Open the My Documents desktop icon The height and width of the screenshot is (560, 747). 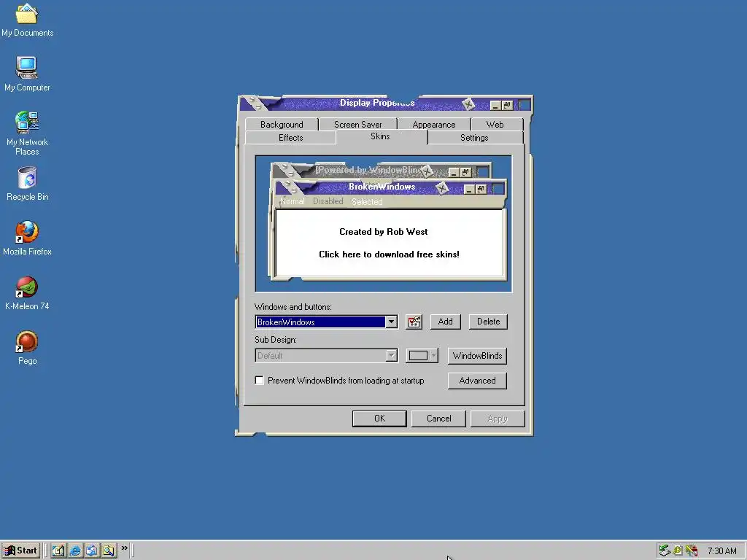(27, 20)
